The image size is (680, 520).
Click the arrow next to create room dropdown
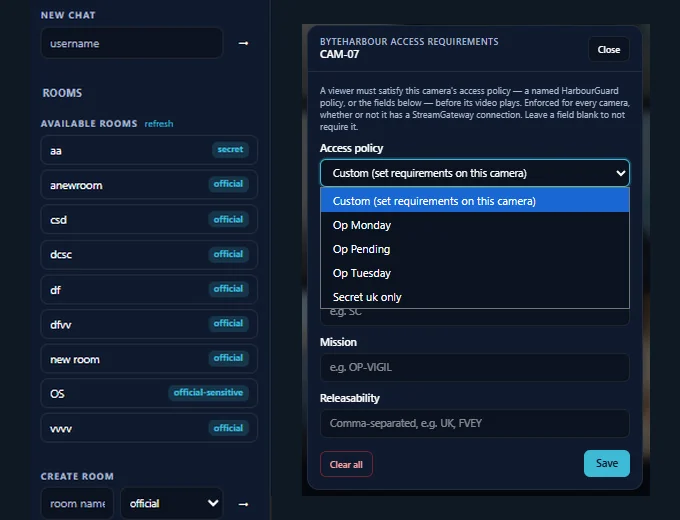243,504
